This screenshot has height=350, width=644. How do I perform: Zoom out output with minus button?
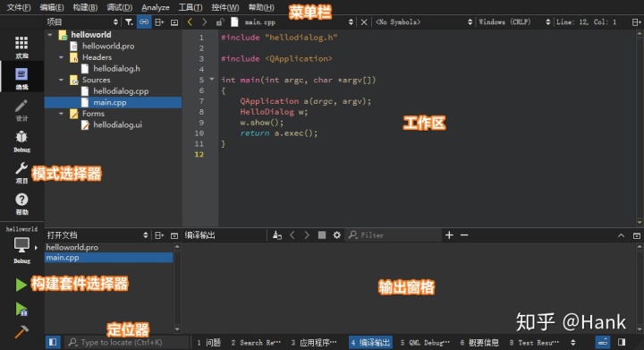pyautogui.click(x=464, y=235)
